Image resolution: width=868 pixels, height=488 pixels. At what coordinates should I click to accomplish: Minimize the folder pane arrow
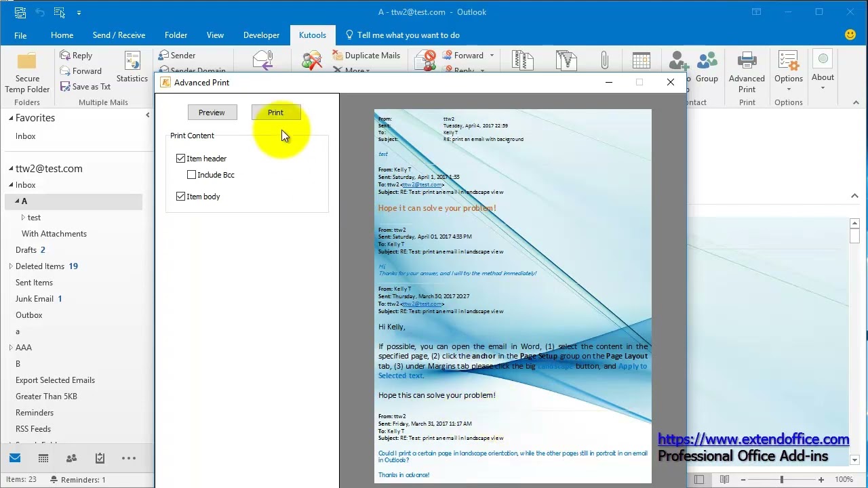pos(148,115)
